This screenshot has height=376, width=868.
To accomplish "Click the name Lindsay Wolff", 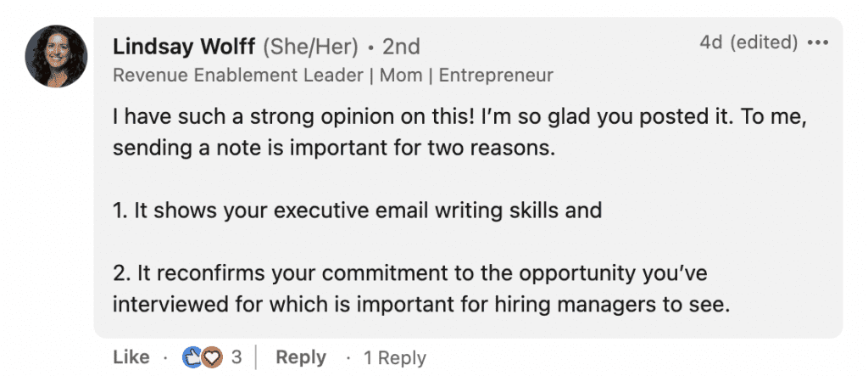I will pyautogui.click(x=184, y=48).
